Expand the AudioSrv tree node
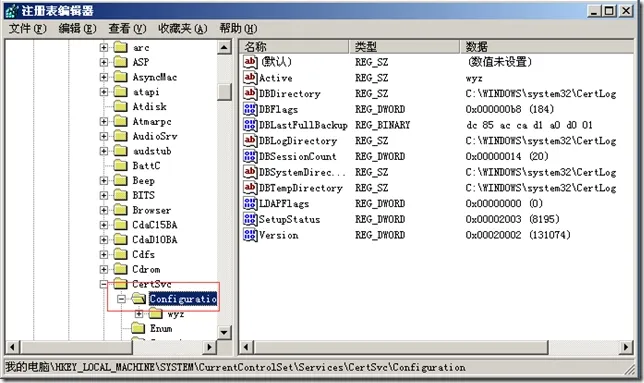This screenshot has width=644, height=383. click(x=104, y=136)
